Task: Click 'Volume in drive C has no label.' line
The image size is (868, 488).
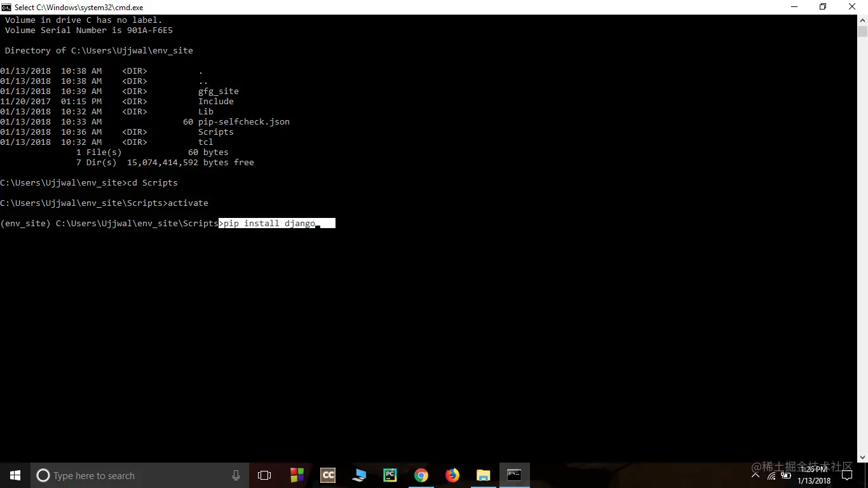Action: click(84, 20)
